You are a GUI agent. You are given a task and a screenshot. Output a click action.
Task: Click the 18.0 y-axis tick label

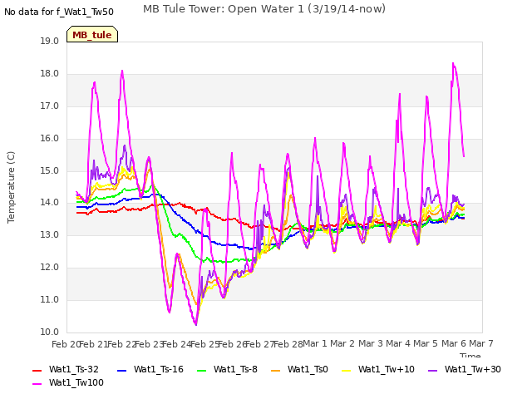tap(50, 74)
